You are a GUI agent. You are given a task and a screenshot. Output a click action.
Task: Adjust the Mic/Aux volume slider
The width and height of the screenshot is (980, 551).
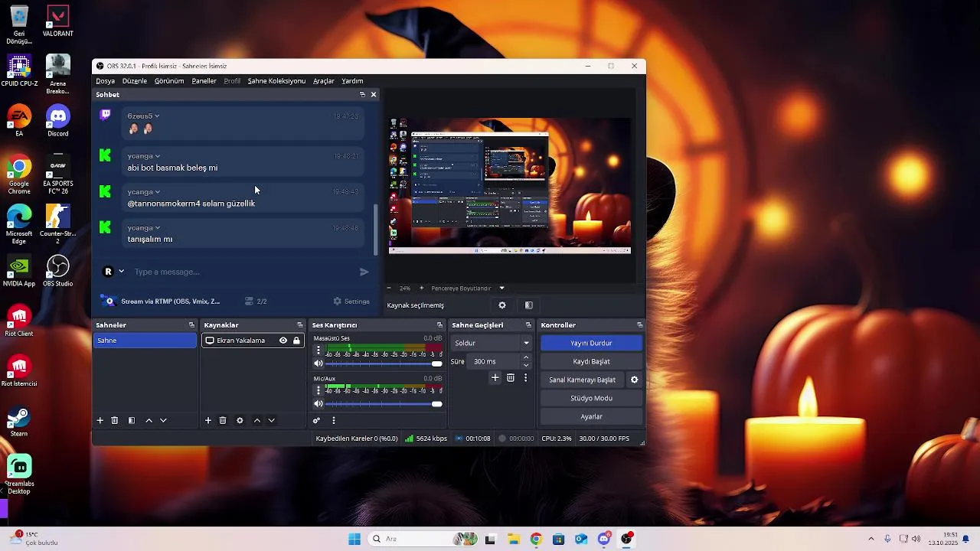click(384, 404)
